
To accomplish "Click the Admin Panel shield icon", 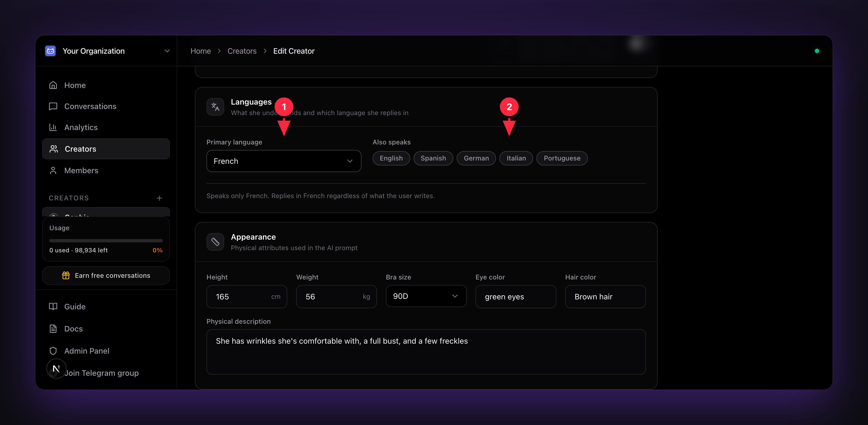I will tap(53, 351).
